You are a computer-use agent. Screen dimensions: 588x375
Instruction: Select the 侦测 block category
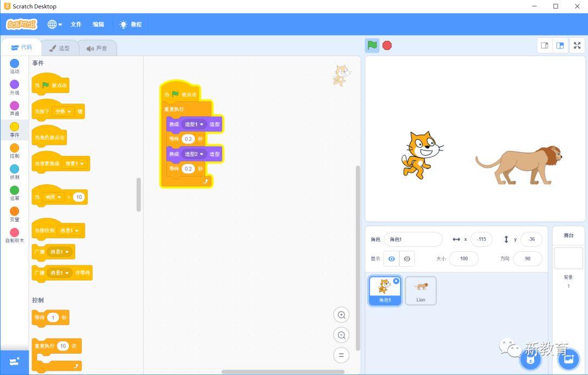pos(14,172)
